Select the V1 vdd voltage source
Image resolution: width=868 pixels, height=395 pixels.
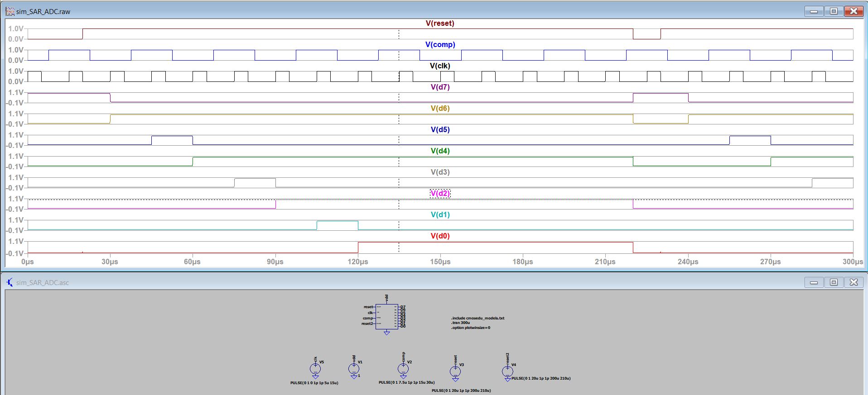coord(354,369)
